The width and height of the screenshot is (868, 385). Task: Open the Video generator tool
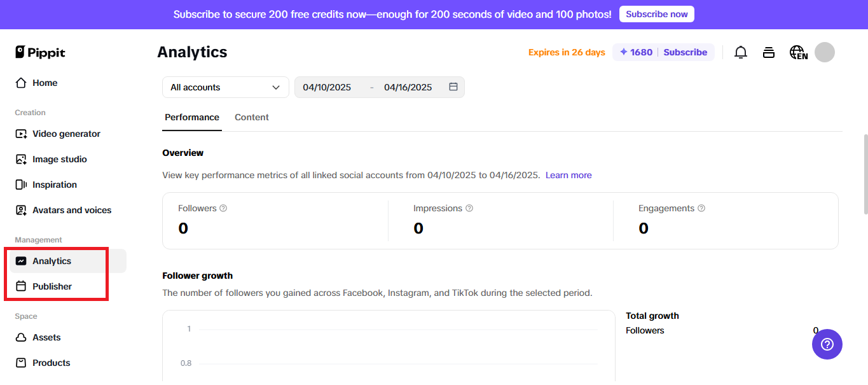pyautogui.click(x=65, y=134)
